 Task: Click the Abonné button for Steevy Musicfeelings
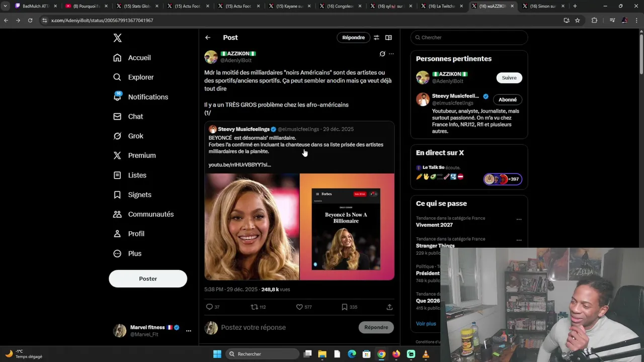508,100
